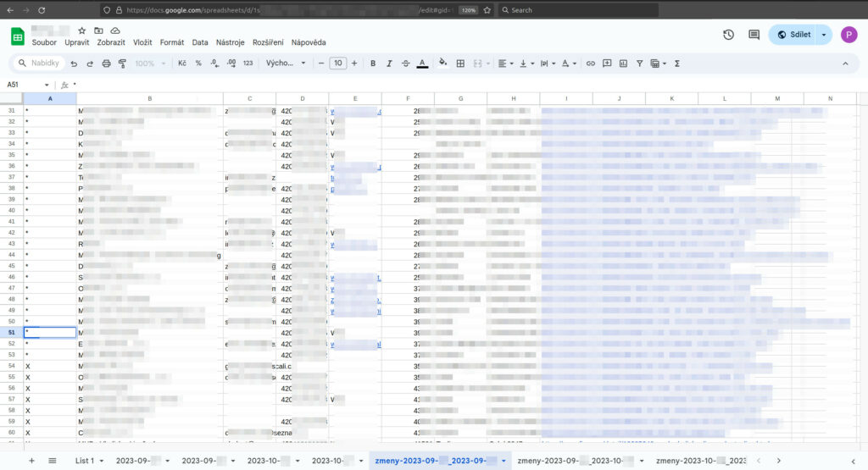Open the fill color picker

coord(442,64)
